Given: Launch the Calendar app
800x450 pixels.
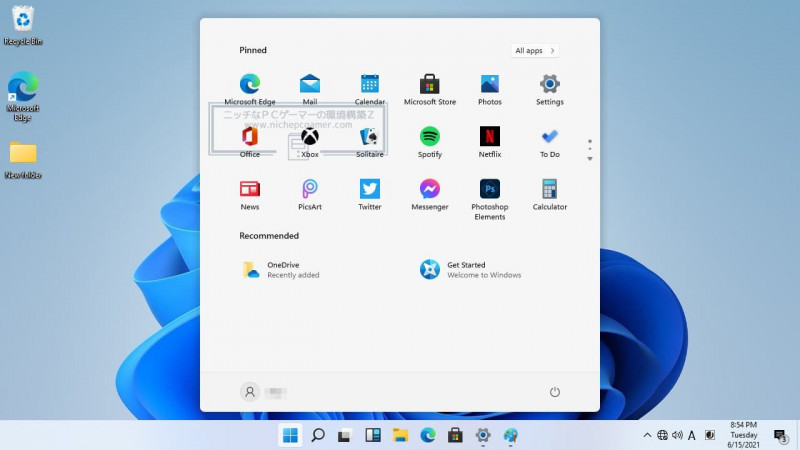Looking at the screenshot, I should 370,89.
